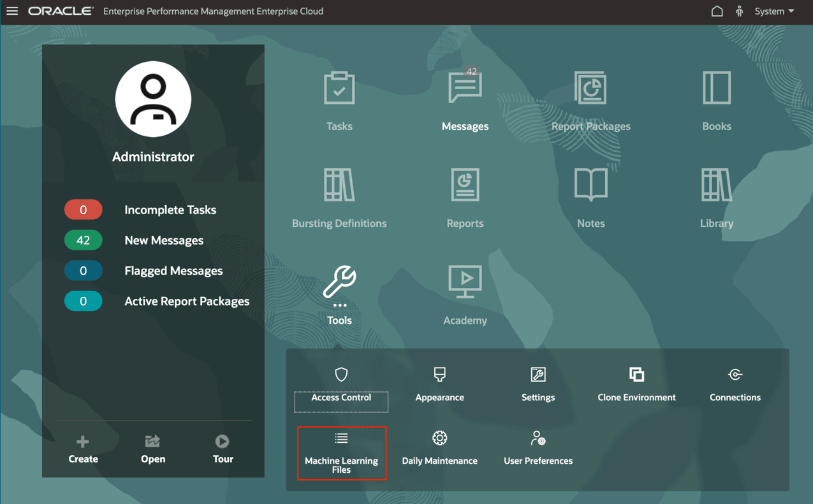Collapse the Tools wrench cluster
This screenshot has height=504, width=813.
click(x=339, y=282)
